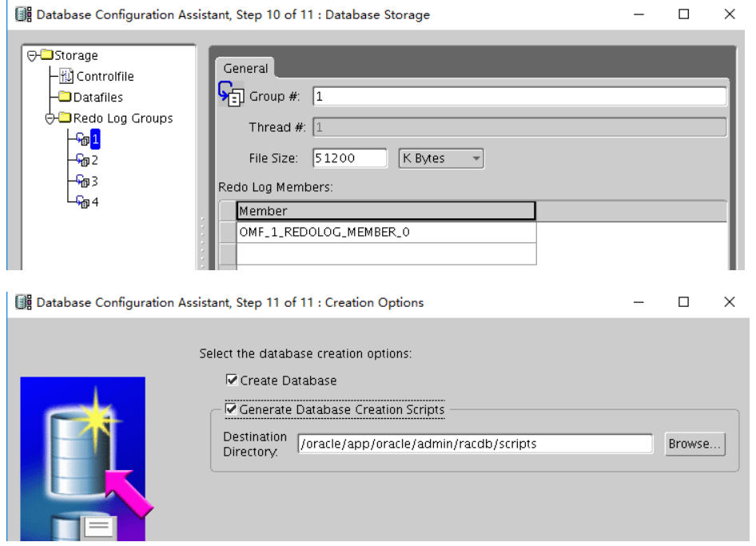Select the Datafiles tree item label
The height and width of the screenshot is (546, 756).
97,98
